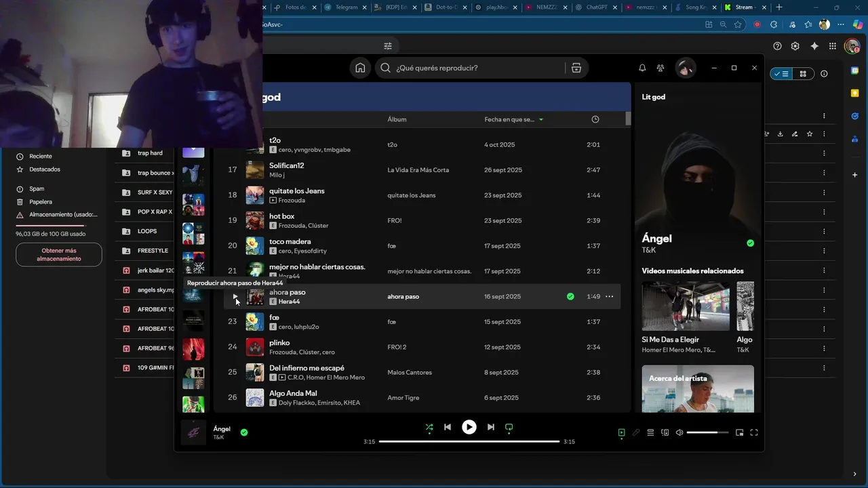Open album Malos Cantores
The height and width of the screenshot is (488, 868).
pos(409,373)
